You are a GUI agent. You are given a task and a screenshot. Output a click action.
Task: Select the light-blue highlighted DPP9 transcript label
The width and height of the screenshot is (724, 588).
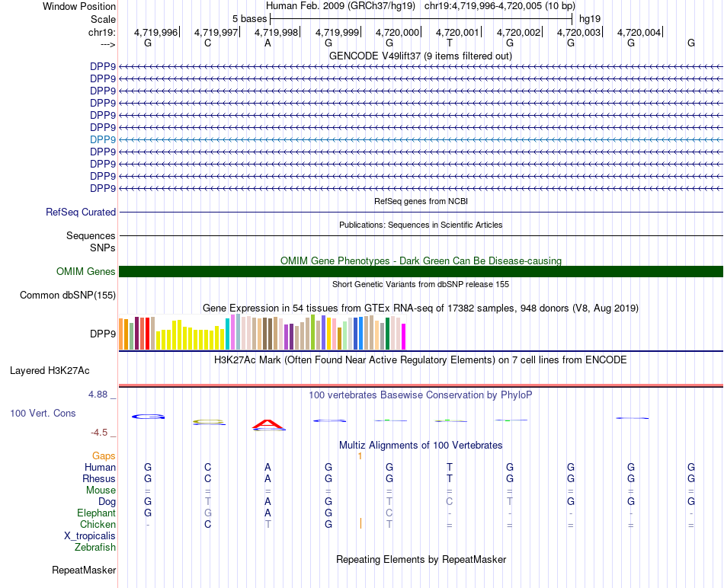pyautogui.click(x=103, y=139)
